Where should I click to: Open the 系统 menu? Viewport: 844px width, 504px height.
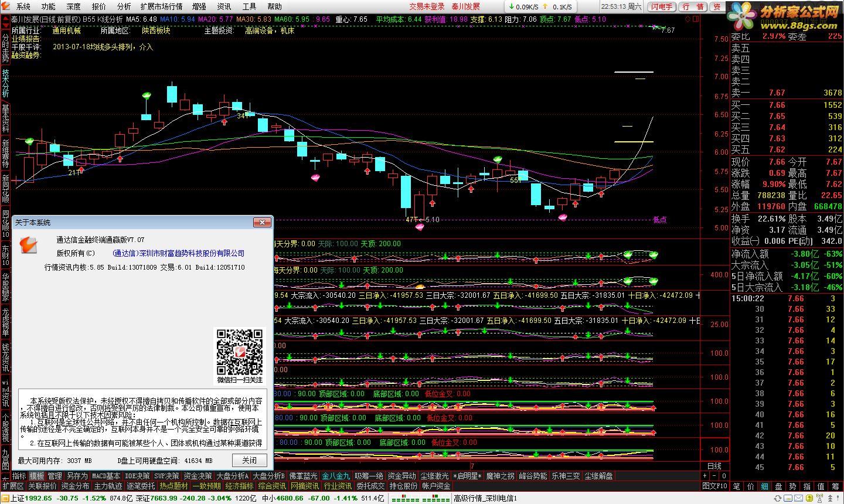tap(23, 6)
